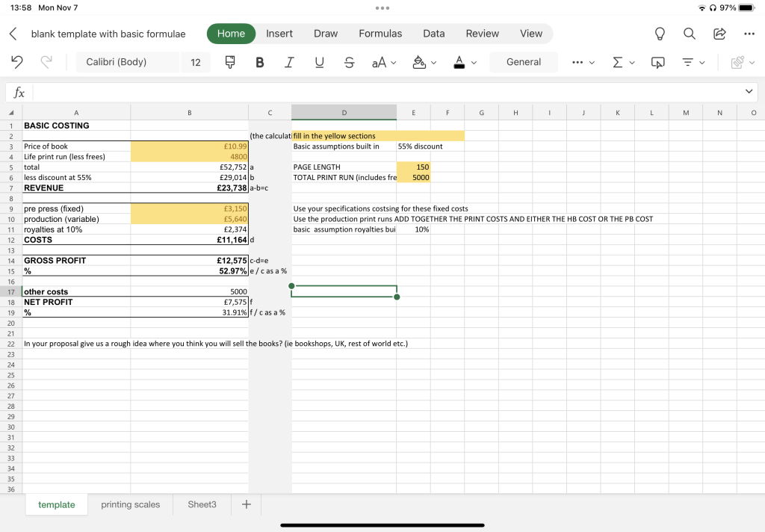Image resolution: width=765 pixels, height=532 pixels.
Task: Open the cell styles icon
Action: click(657, 63)
